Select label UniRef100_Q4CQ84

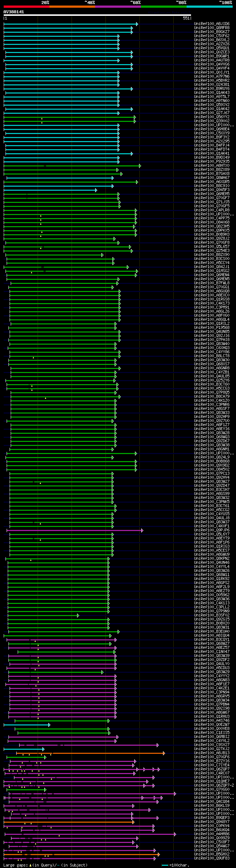(212, 802)
